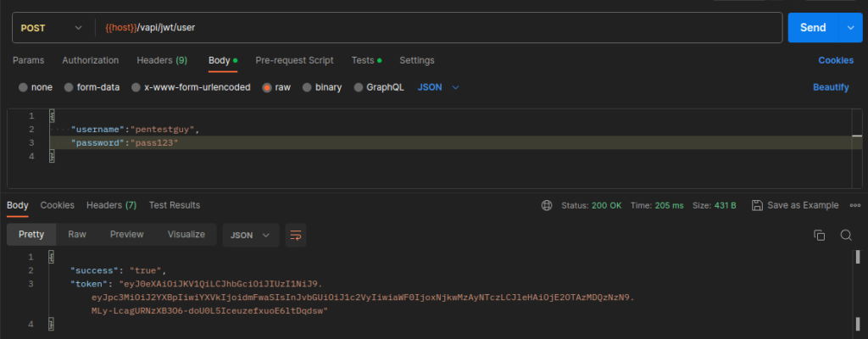This screenshot has width=868, height=339.
Task: Switch response view to Pretty
Action: coord(31,235)
